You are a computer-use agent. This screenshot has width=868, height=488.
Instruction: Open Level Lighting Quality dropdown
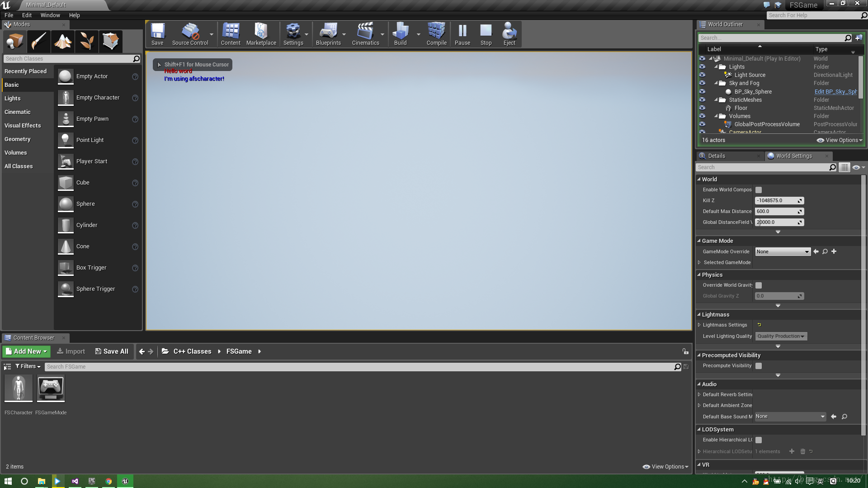781,336
